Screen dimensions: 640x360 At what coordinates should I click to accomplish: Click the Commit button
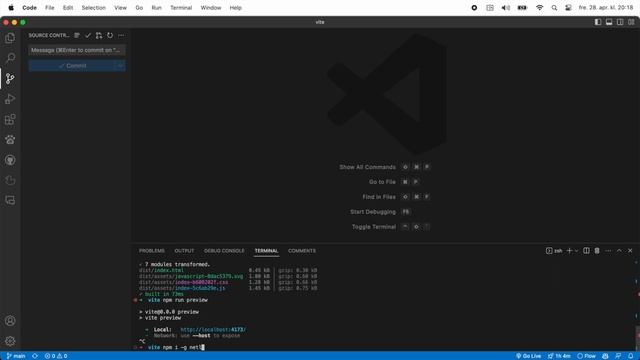(72, 66)
